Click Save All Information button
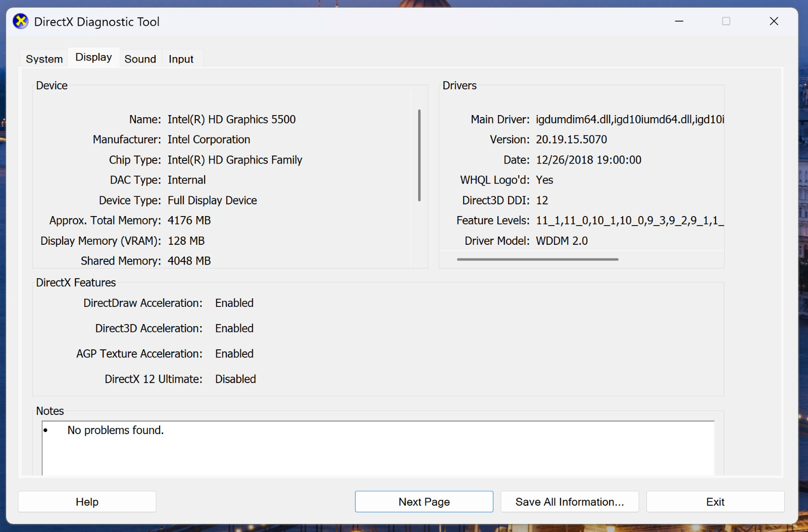This screenshot has height=532, width=808. click(x=570, y=502)
